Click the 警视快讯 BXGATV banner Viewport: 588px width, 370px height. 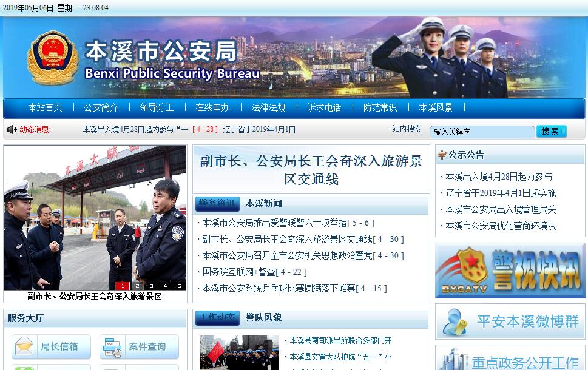[x=510, y=271]
